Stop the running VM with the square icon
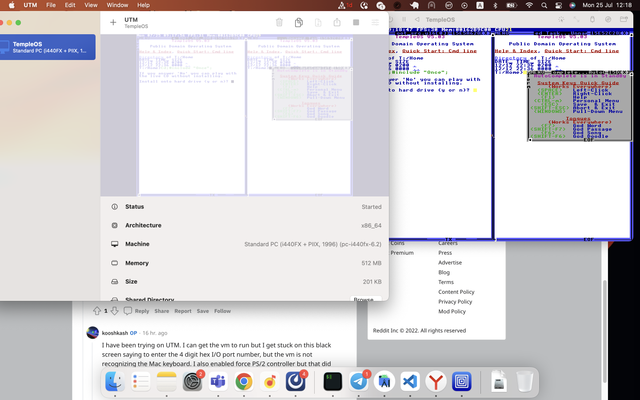 point(356,22)
